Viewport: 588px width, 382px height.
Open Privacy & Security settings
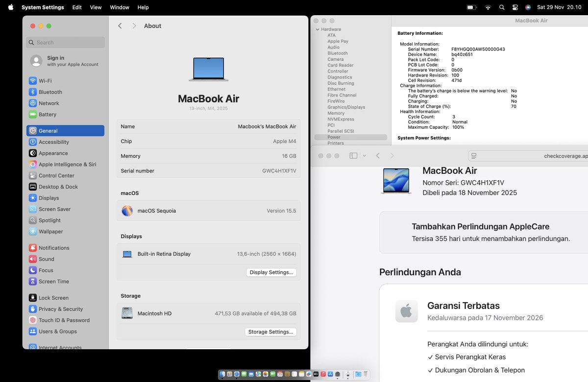click(x=65, y=309)
